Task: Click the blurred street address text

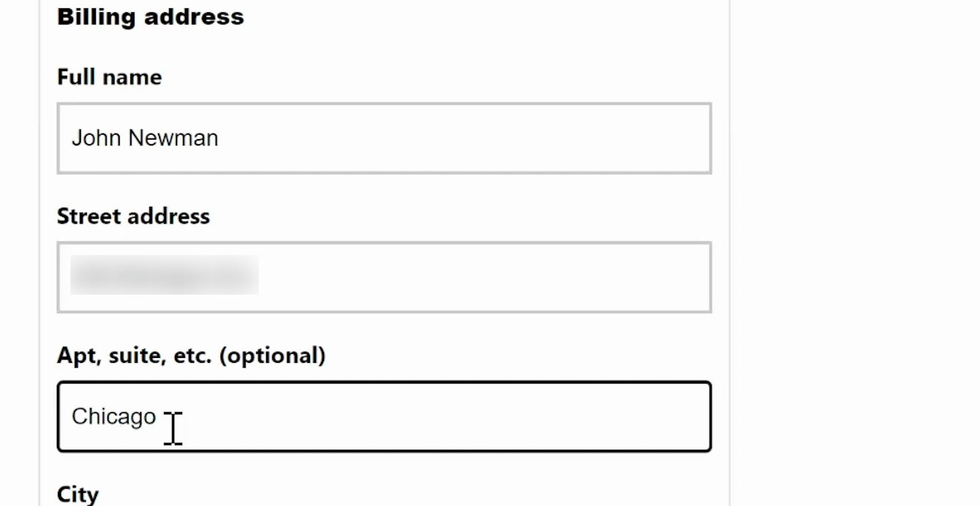Action: click(167, 276)
